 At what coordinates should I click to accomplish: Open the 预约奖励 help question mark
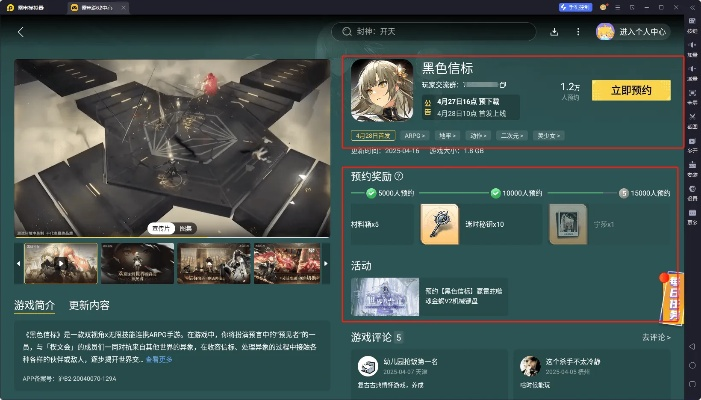(399, 176)
